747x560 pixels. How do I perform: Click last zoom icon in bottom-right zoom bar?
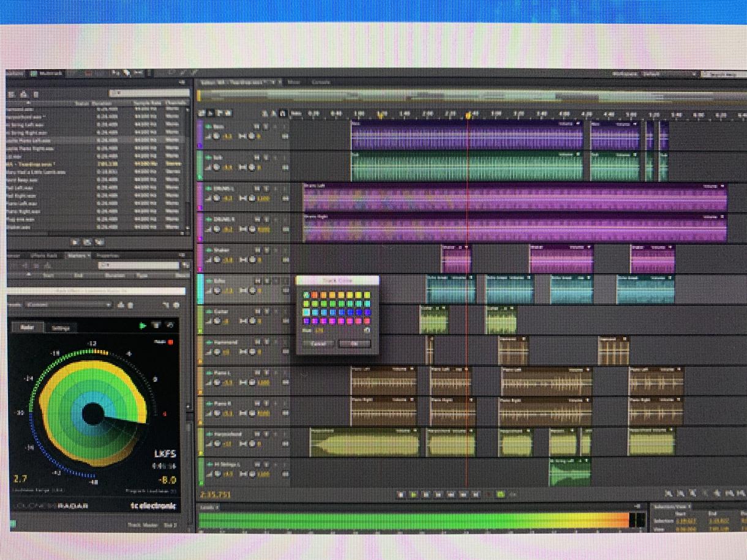741,493
